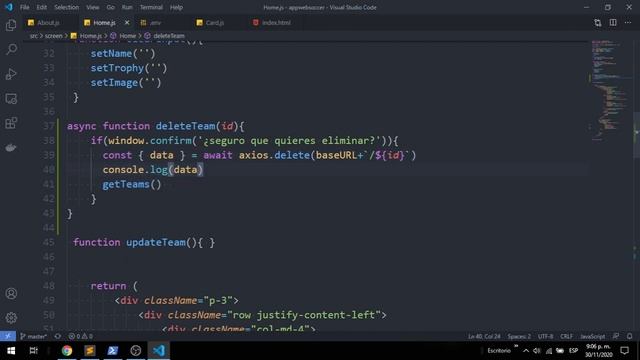Image resolution: width=640 pixels, height=360 pixels.
Task: Open the Search view in activity bar
Action: coord(11,50)
